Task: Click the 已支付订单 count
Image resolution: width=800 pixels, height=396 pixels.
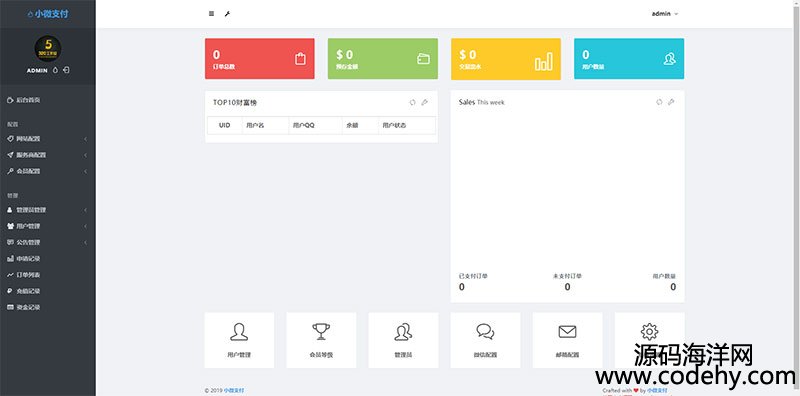Action: [462, 287]
